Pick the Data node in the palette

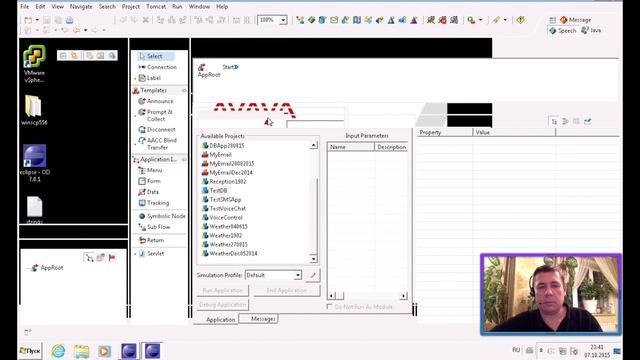(x=149, y=192)
